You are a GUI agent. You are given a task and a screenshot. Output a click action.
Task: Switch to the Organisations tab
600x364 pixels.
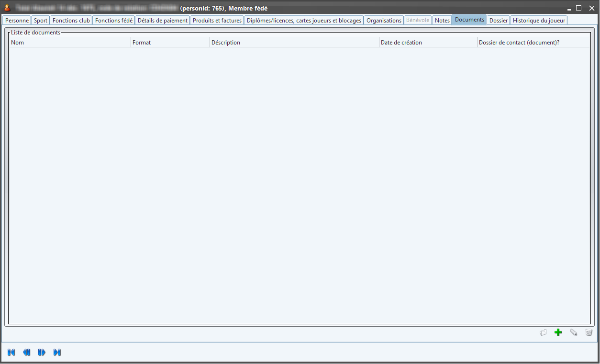[384, 21]
